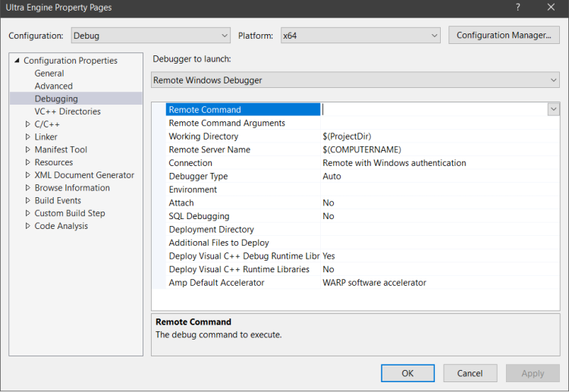Click the Configuration Manager button
The height and width of the screenshot is (392, 569).
point(504,35)
